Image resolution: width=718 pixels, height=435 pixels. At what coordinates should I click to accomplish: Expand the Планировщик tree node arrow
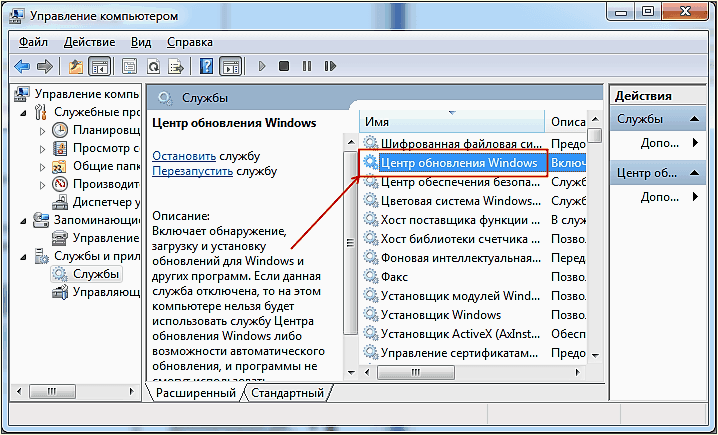(43, 131)
